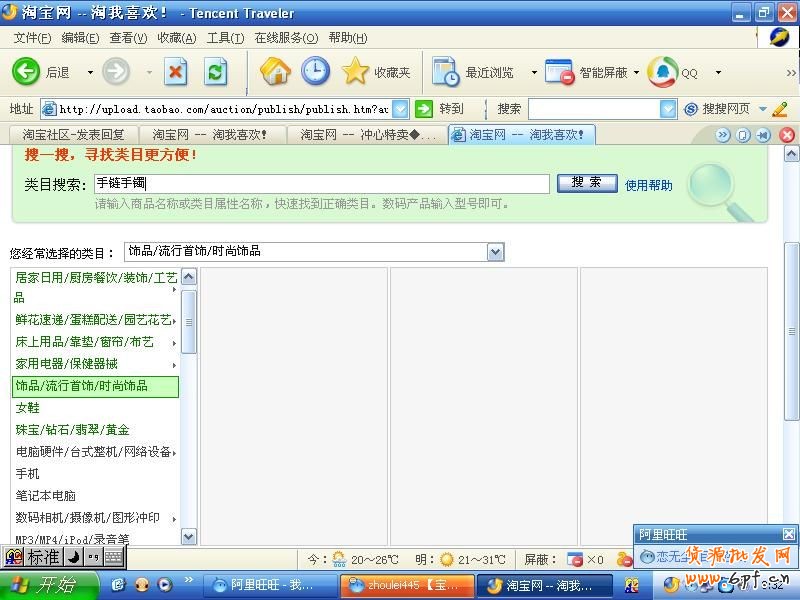800x600 pixels.
Task: Open the 使用帮助 help link
Action: (x=648, y=185)
